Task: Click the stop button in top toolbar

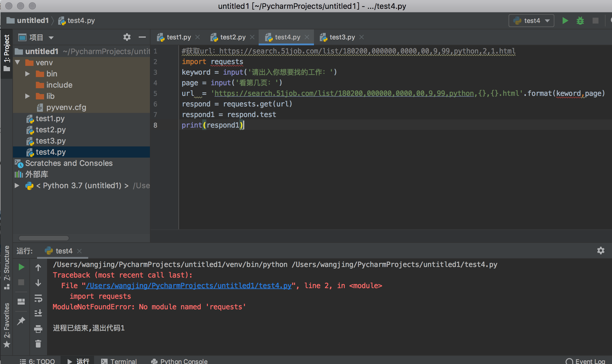Action: tap(596, 21)
